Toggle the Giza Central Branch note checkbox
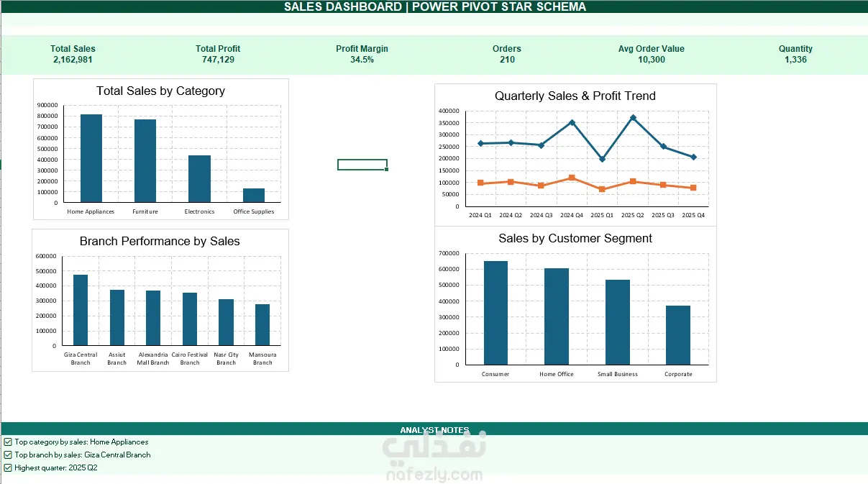868x484 pixels. tap(8, 455)
